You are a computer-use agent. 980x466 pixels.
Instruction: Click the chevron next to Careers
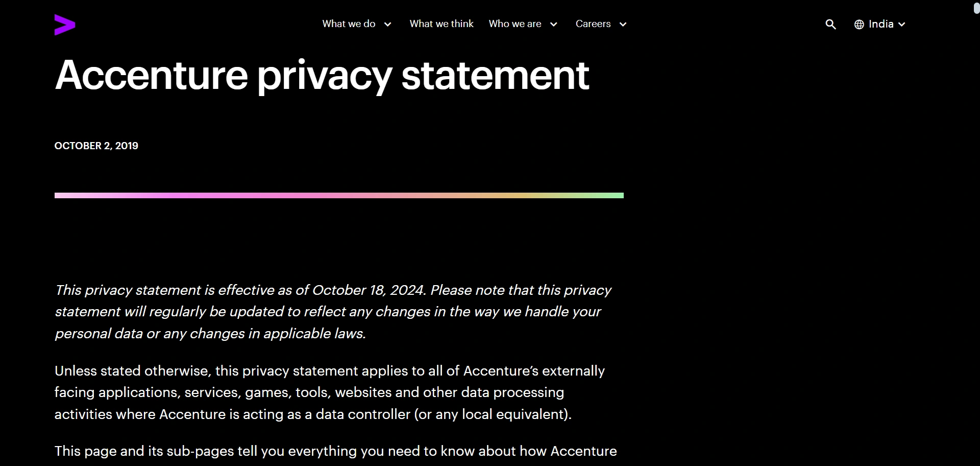point(623,24)
